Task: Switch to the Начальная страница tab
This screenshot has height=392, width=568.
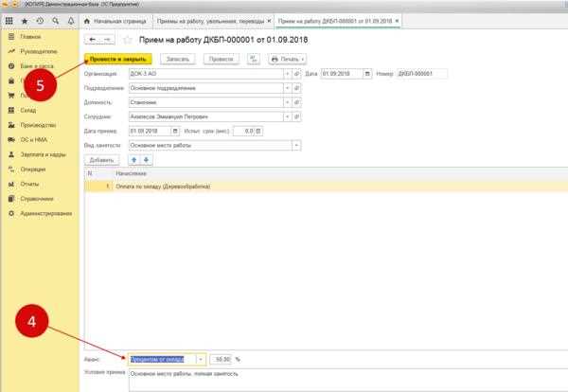Action: [x=115, y=22]
